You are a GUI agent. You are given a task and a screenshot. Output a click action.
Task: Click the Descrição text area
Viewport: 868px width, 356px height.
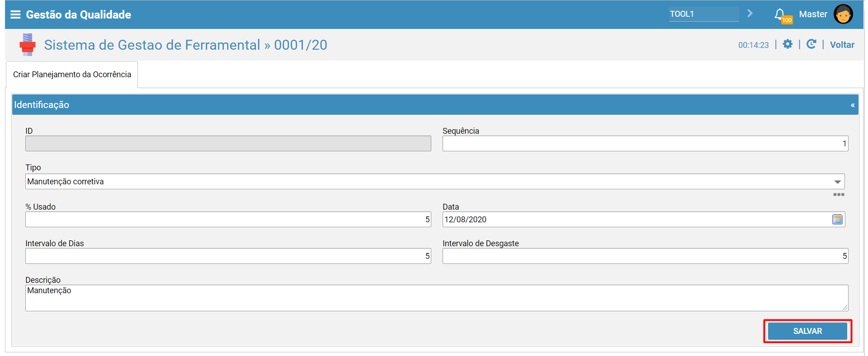point(437,298)
